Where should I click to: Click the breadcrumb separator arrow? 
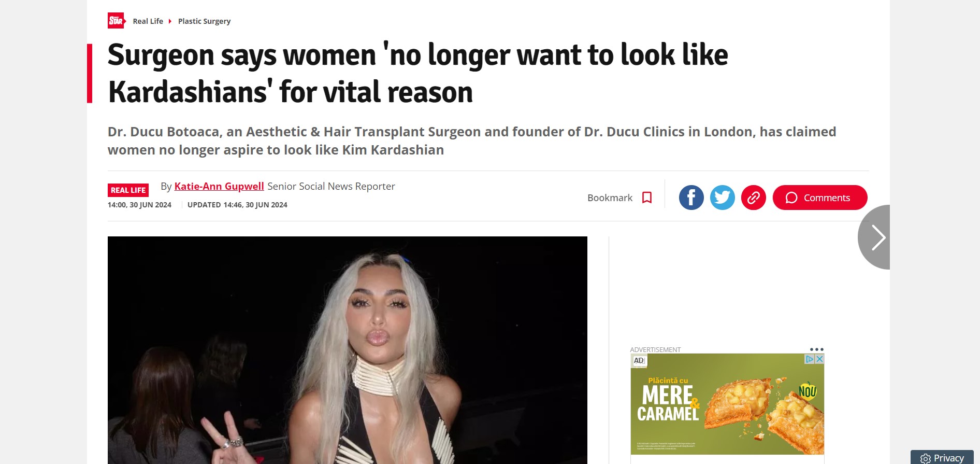click(170, 21)
